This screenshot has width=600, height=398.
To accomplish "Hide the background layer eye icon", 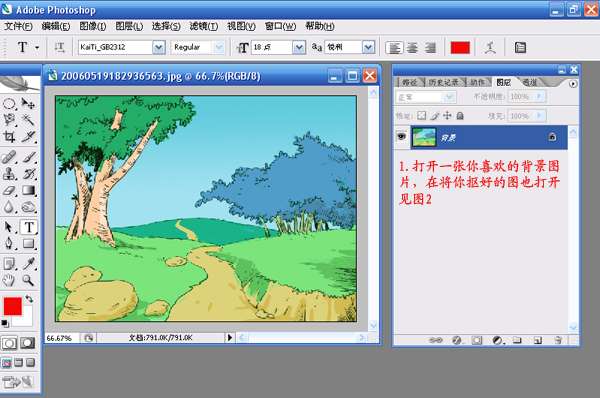I will click(x=401, y=136).
